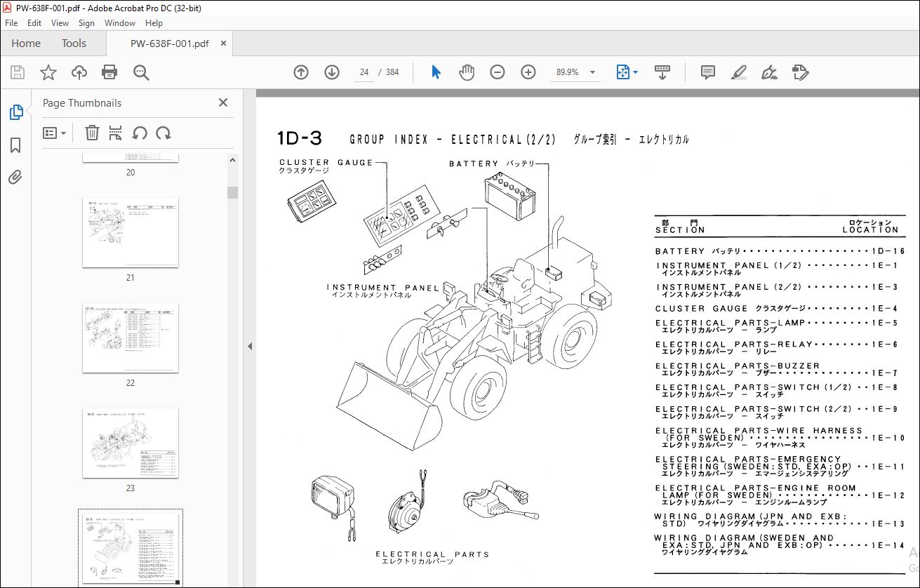The width and height of the screenshot is (920, 588).
Task: Open the Help menu
Action: coord(154,23)
